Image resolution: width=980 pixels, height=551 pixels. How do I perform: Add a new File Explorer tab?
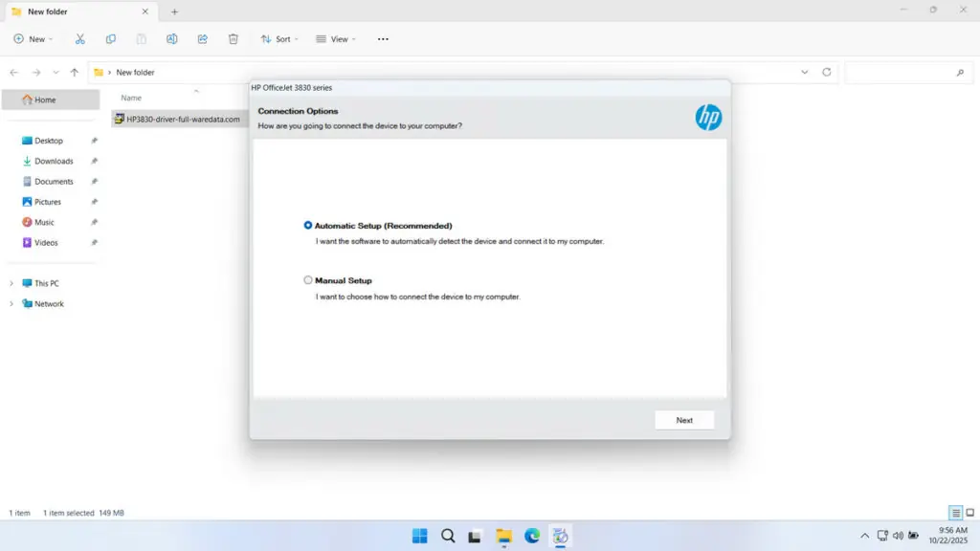click(174, 11)
